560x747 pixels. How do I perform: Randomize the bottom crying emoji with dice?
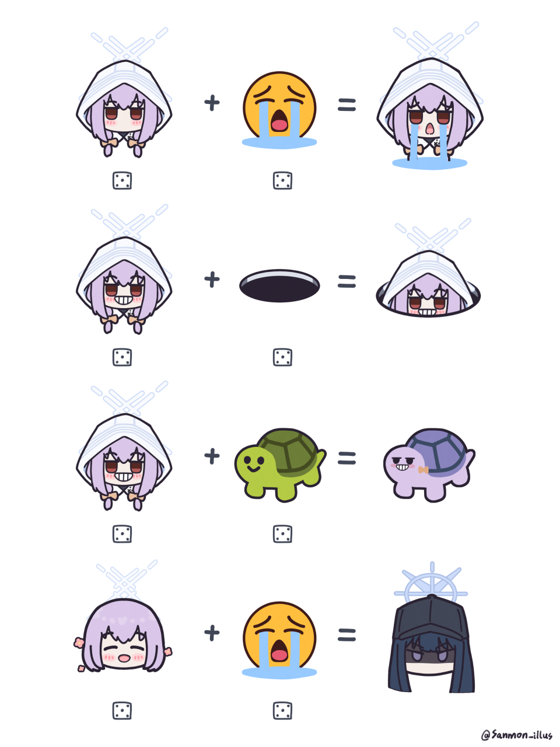pos(282,711)
